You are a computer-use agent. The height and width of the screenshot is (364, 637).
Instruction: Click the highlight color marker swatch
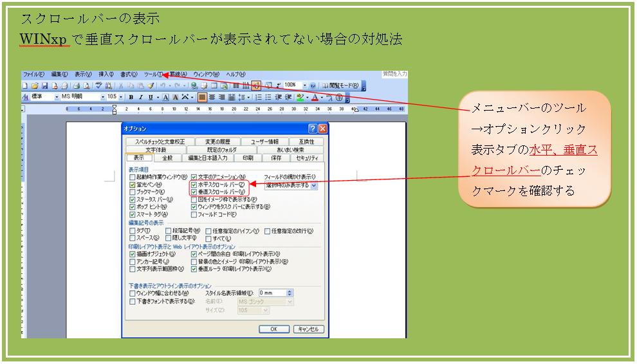[x=300, y=97]
